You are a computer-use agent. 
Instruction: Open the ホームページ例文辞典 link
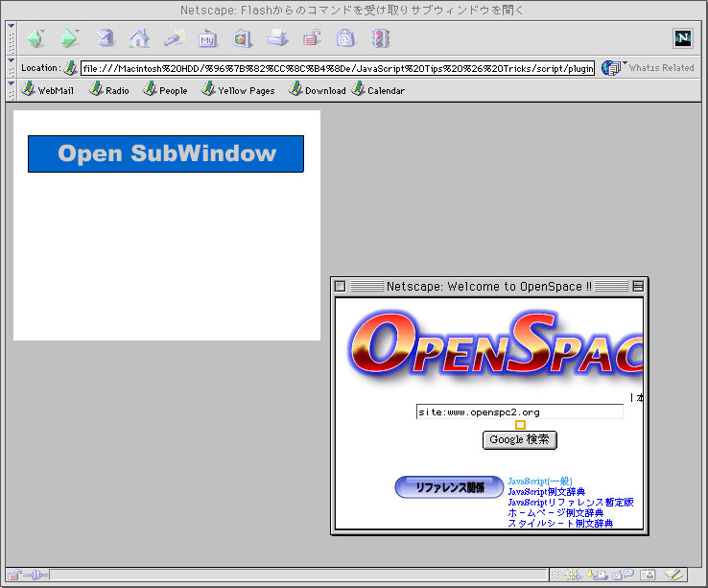[x=555, y=512]
